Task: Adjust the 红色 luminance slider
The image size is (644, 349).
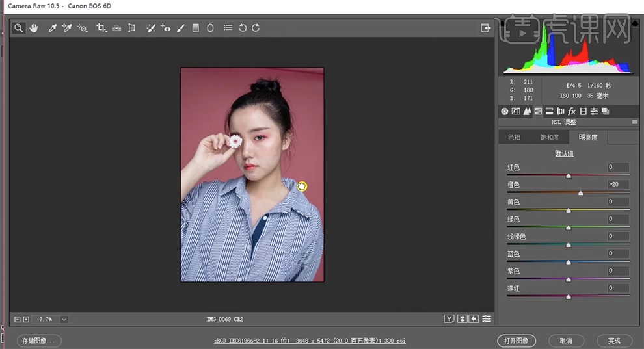Action: 569,175
